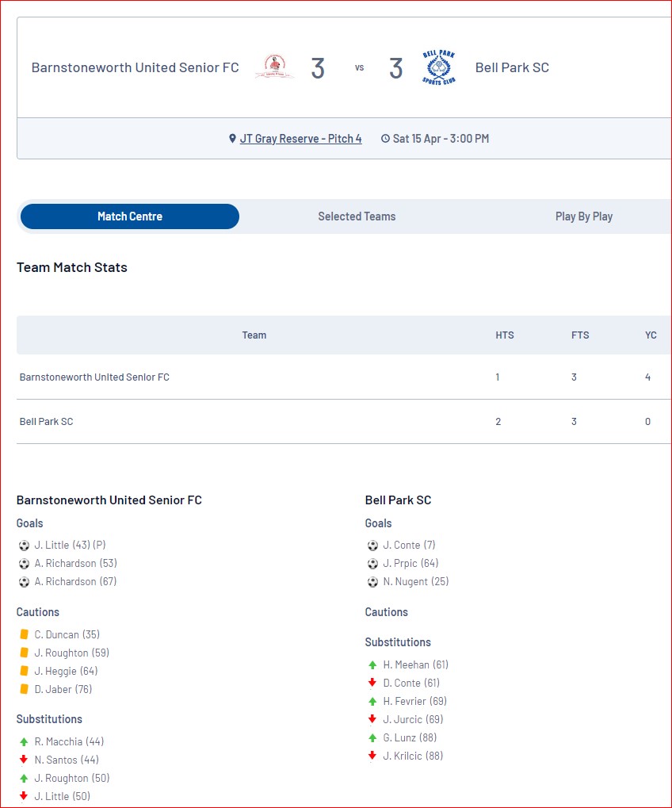Click Bell Park SC Cautions section heading
The image size is (672, 808).
386,611
